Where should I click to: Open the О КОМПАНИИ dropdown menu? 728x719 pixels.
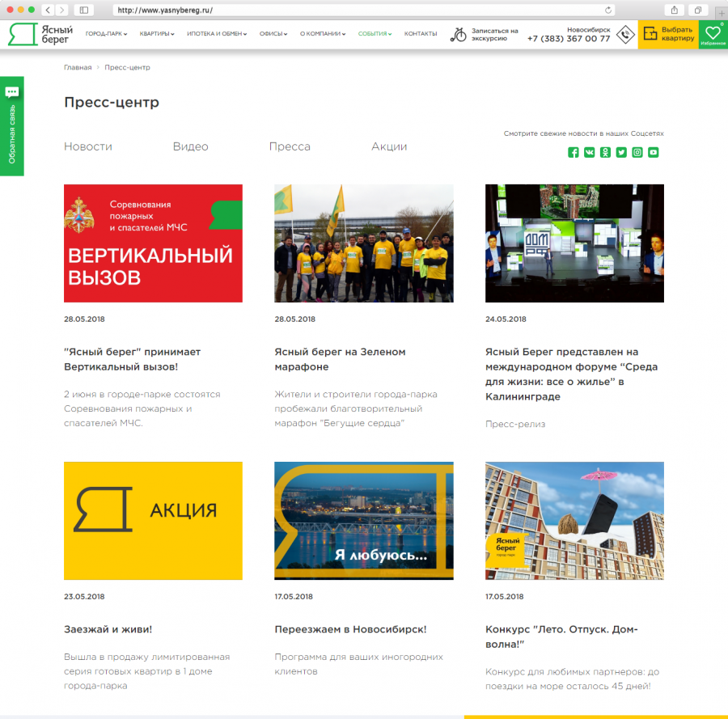(x=323, y=34)
